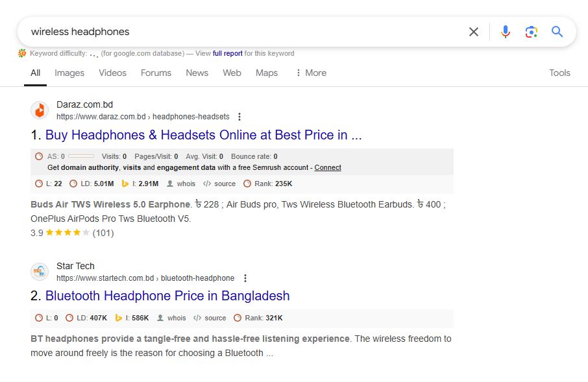Click the Star Tech favicon
This screenshot has height=382, width=588.
tap(40, 272)
